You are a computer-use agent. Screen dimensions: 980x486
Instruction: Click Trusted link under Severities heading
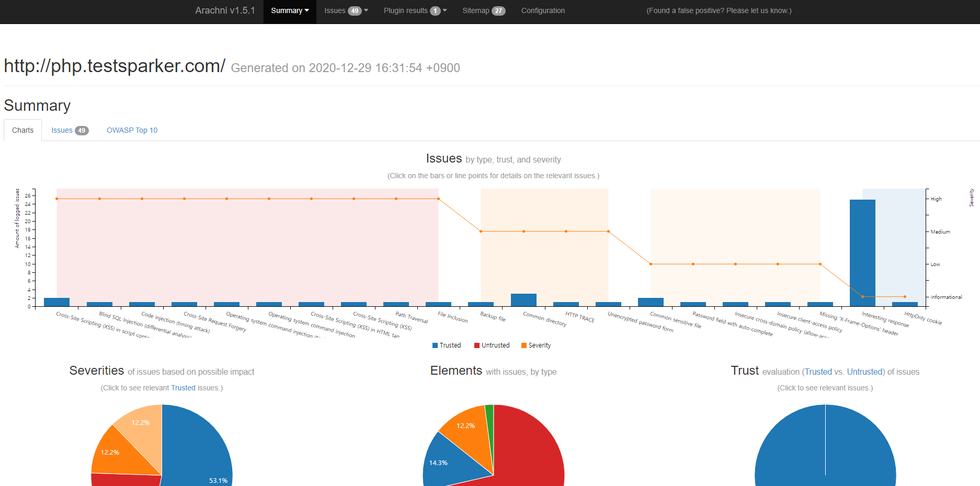[183, 388]
